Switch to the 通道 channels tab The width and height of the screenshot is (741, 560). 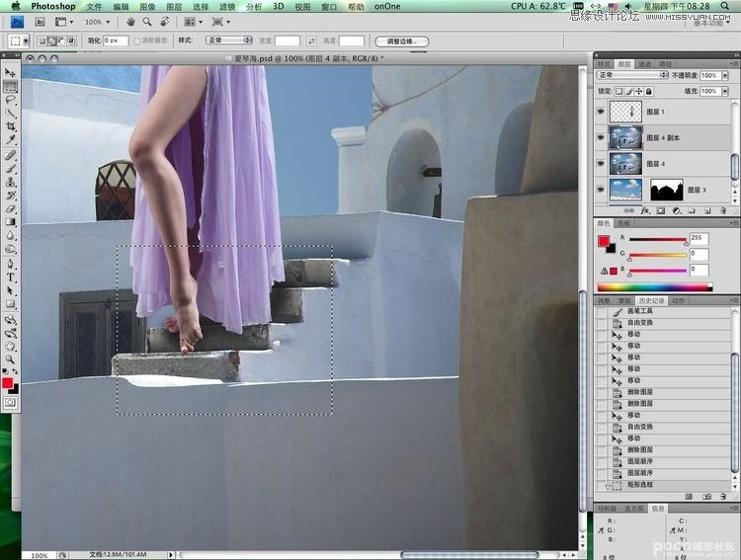click(643, 62)
